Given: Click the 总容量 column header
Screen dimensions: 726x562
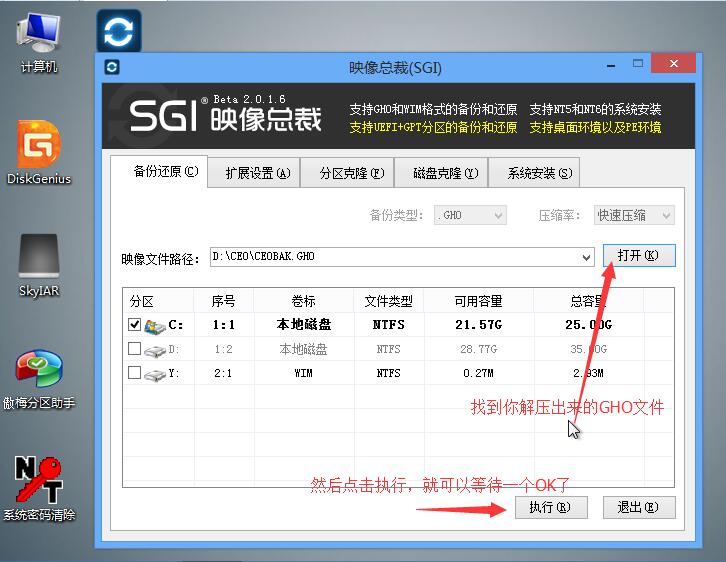Looking at the screenshot, I should 588,301.
